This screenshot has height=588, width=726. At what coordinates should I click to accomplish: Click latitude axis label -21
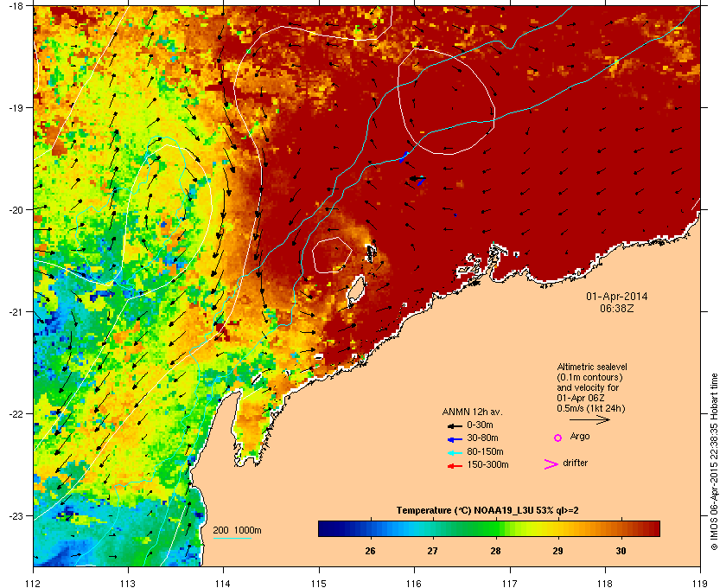click(x=16, y=312)
